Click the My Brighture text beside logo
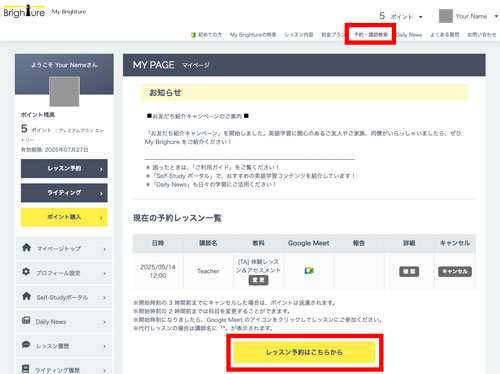 click(69, 12)
